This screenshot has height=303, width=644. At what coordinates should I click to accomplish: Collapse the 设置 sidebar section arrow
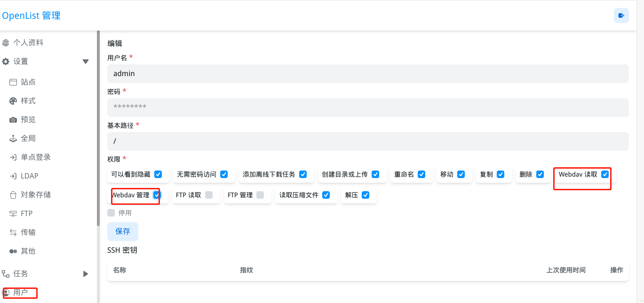click(x=86, y=62)
